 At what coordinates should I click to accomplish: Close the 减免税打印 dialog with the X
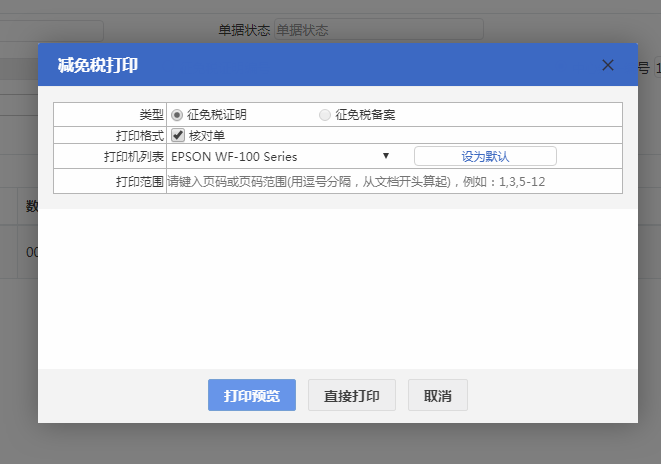pyautogui.click(x=607, y=65)
